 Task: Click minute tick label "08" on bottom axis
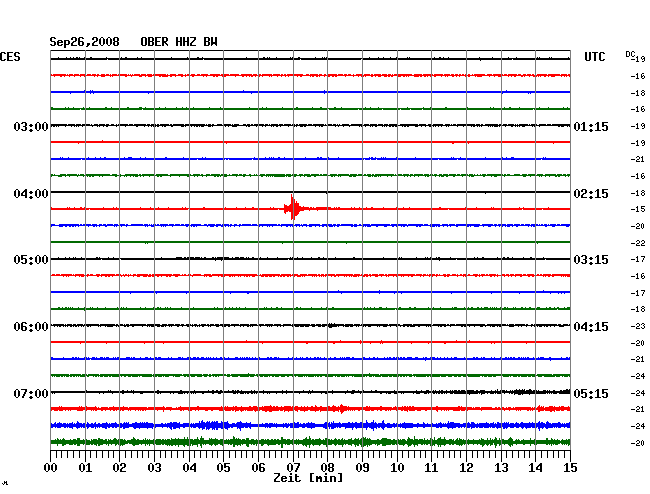tap(327, 468)
